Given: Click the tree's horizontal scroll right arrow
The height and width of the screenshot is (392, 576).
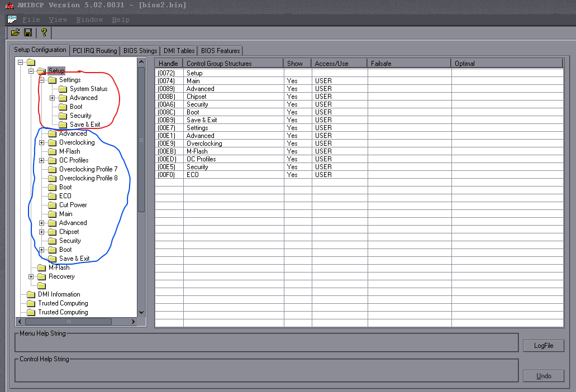Looking at the screenshot, I should click(x=133, y=322).
